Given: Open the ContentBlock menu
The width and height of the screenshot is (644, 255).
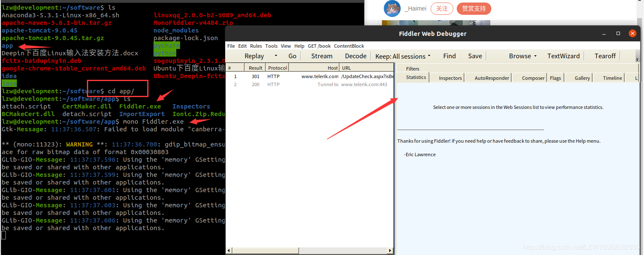Looking at the screenshot, I should (x=349, y=46).
